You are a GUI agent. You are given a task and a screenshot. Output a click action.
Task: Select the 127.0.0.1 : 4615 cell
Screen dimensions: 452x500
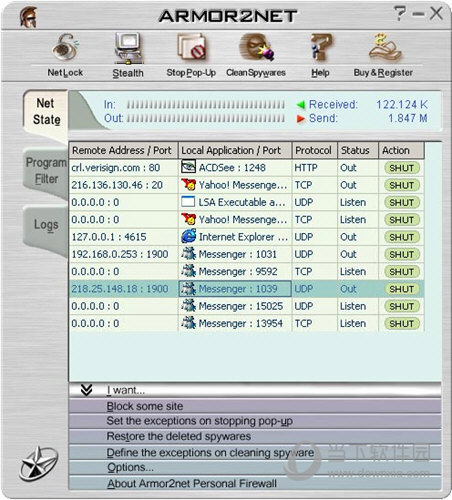124,237
